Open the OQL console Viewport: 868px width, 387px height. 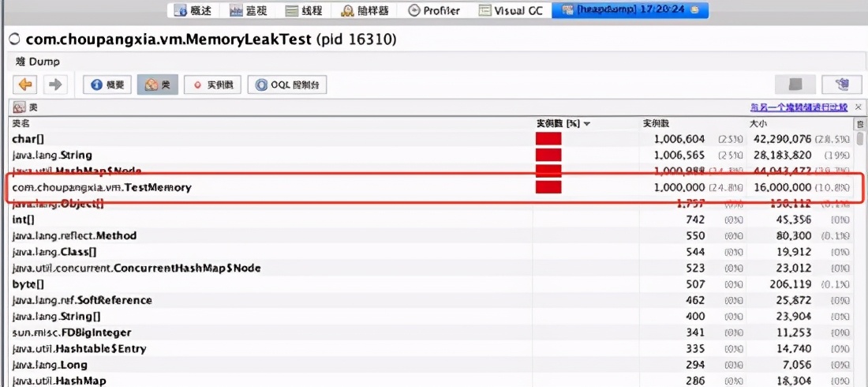pos(286,85)
